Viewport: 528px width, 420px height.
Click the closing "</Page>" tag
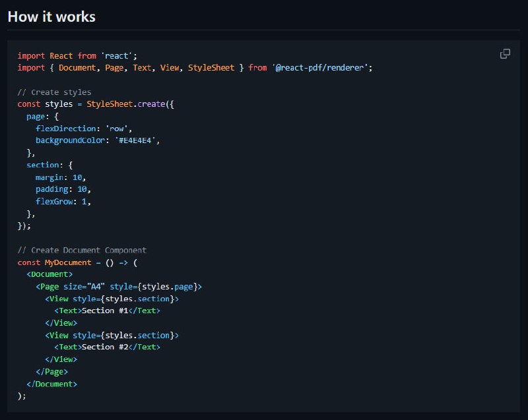(52, 372)
